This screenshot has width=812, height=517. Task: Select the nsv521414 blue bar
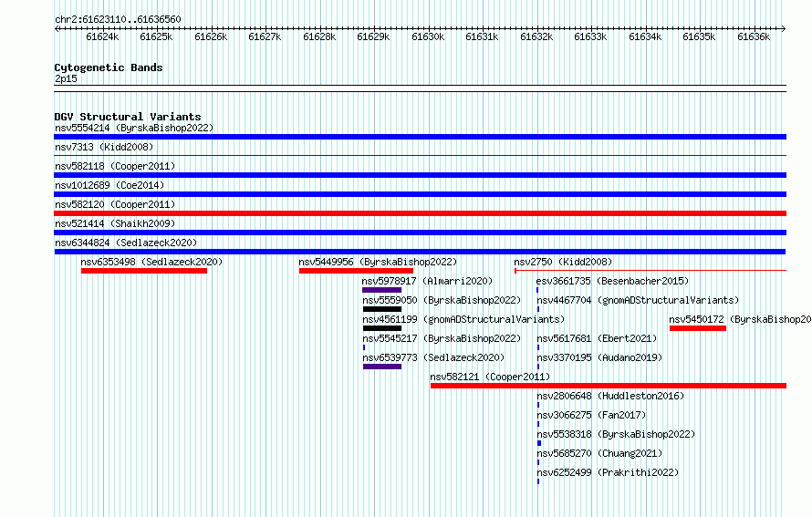[x=420, y=233]
